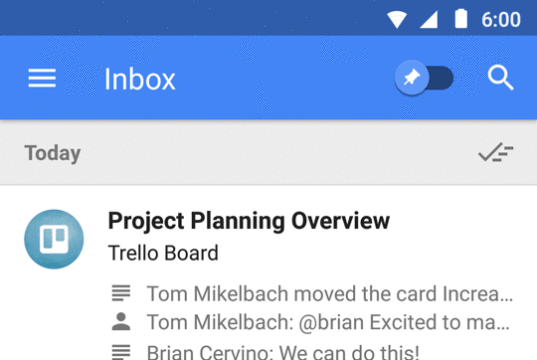Click the Inbox title in app bar
This screenshot has height=360, width=537.
(140, 79)
